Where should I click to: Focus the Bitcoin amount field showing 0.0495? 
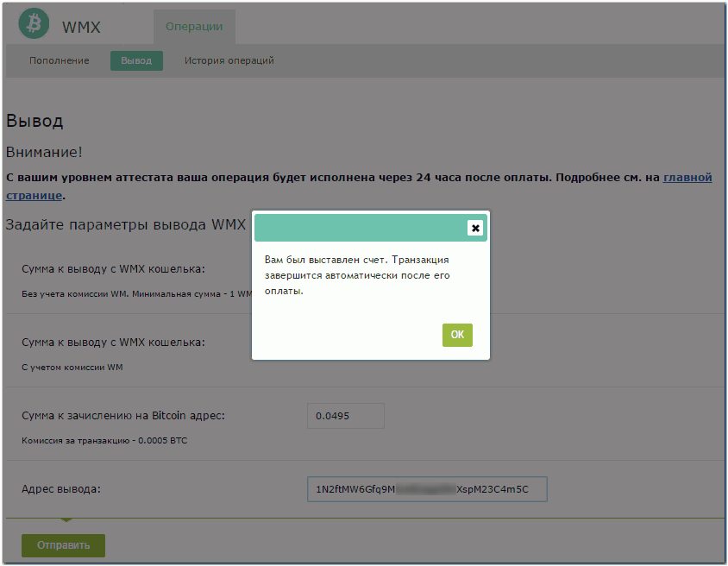pos(345,416)
